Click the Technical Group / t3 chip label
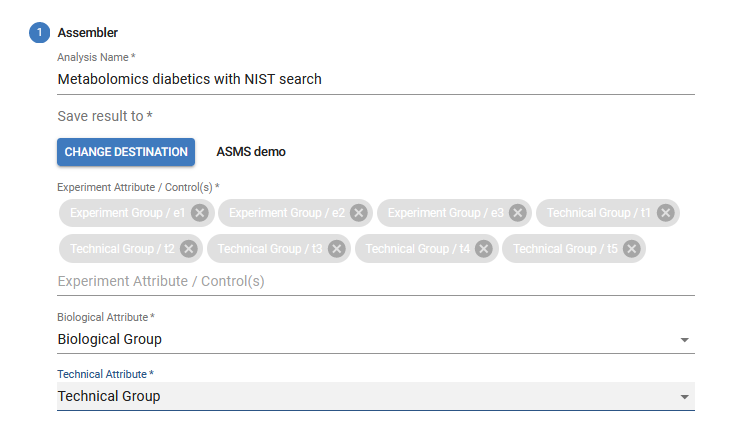The image size is (735, 448). point(270,249)
